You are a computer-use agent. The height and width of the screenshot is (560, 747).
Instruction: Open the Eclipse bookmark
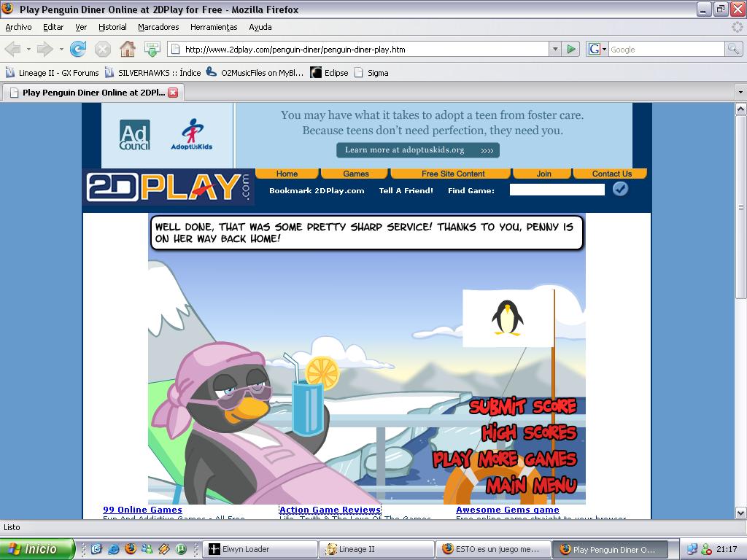point(329,73)
